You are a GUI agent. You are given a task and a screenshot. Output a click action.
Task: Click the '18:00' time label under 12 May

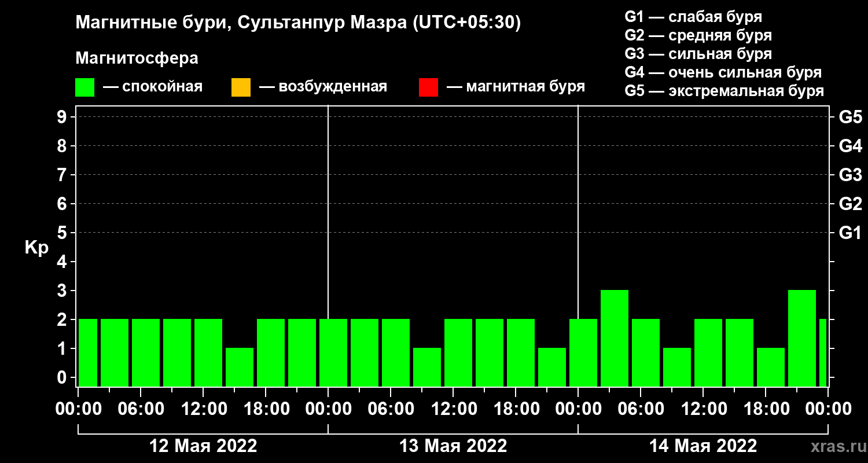point(266,409)
